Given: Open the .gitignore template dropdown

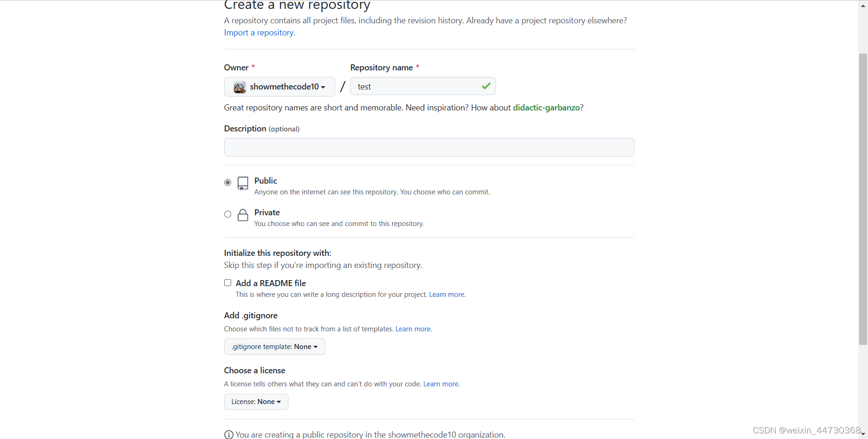Looking at the screenshot, I should click(x=275, y=346).
